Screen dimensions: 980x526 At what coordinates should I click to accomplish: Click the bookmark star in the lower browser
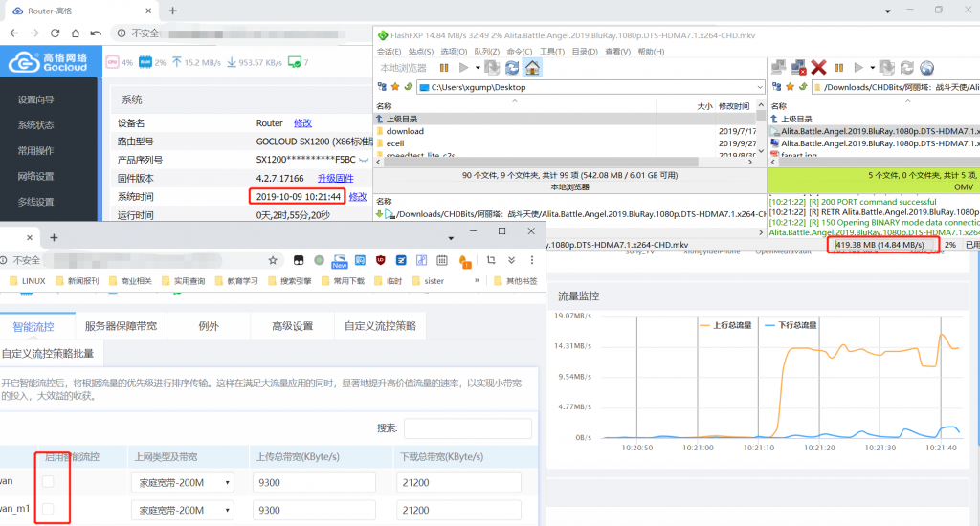pyautogui.click(x=273, y=260)
